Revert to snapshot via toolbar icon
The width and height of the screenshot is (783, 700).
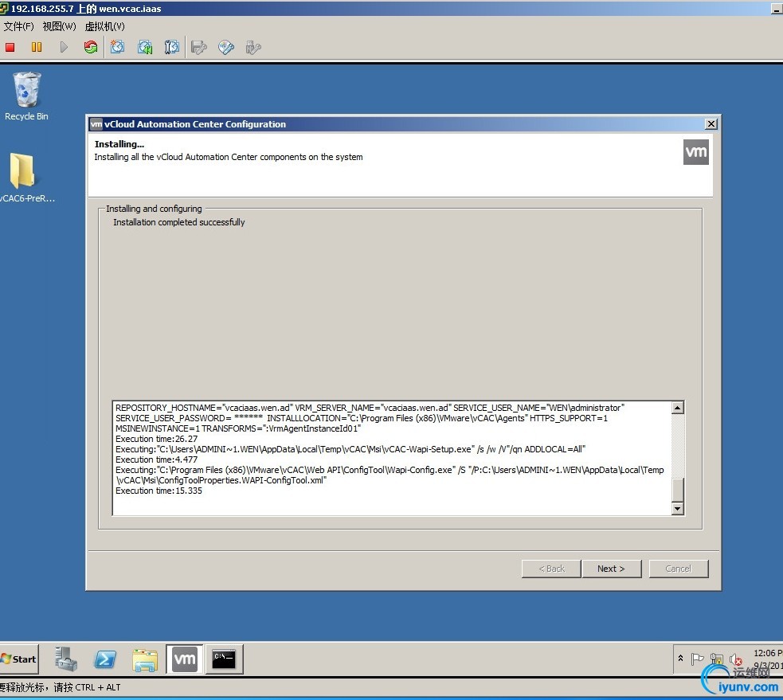point(145,48)
